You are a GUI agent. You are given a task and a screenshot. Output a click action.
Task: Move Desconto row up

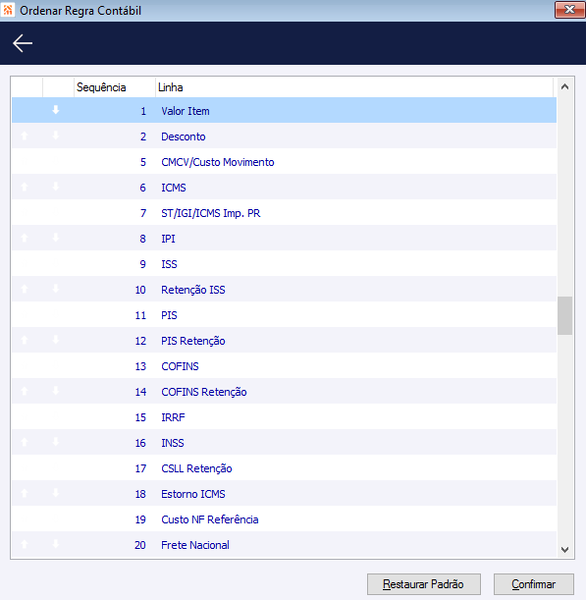click(x=24, y=135)
